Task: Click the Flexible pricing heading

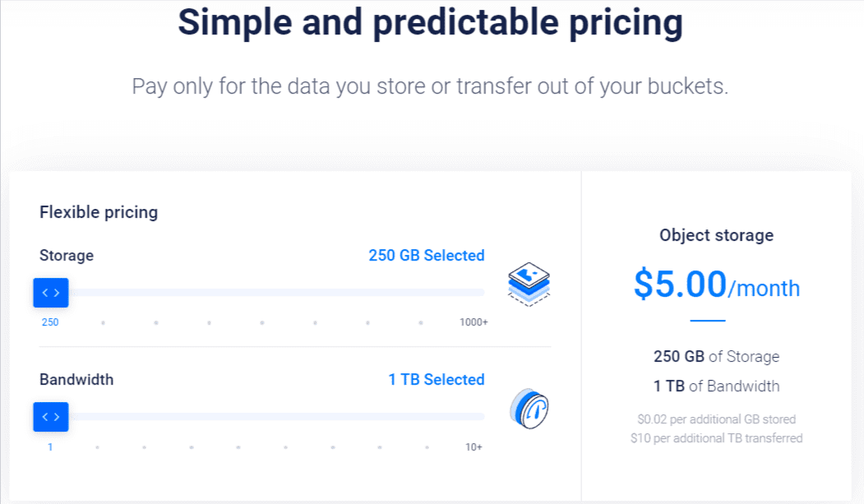Action: [99, 212]
